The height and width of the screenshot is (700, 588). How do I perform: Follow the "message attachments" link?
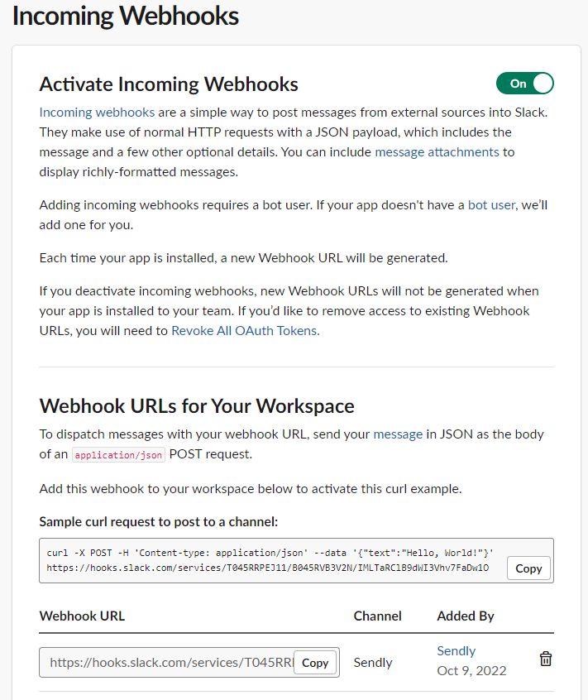click(x=437, y=151)
